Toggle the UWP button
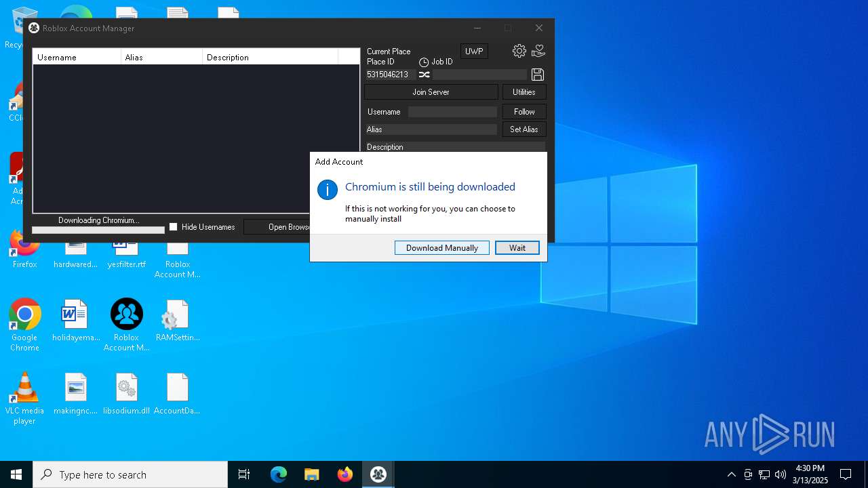The width and height of the screenshot is (868, 488). click(x=474, y=52)
